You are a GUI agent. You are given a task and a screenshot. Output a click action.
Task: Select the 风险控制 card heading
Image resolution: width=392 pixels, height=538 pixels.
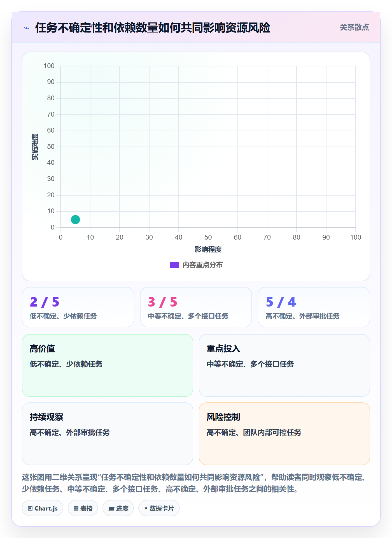pyautogui.click(x=223, y=417)
